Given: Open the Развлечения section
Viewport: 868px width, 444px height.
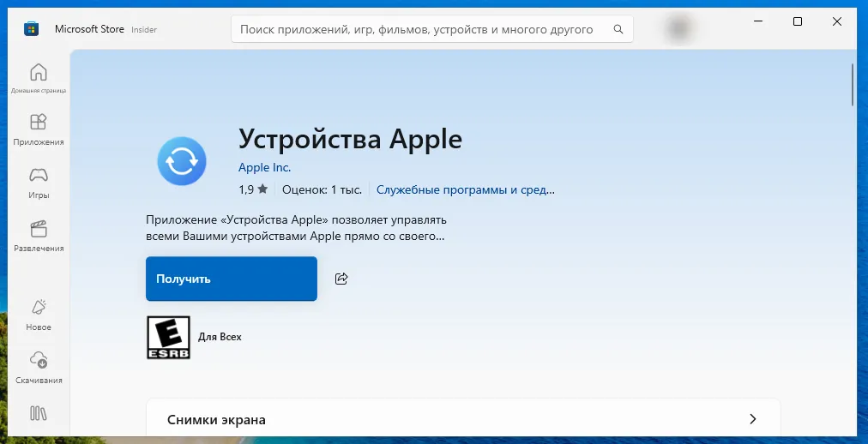Looking at the screenshot, I should pyautogui.click(x=39, y=236).
